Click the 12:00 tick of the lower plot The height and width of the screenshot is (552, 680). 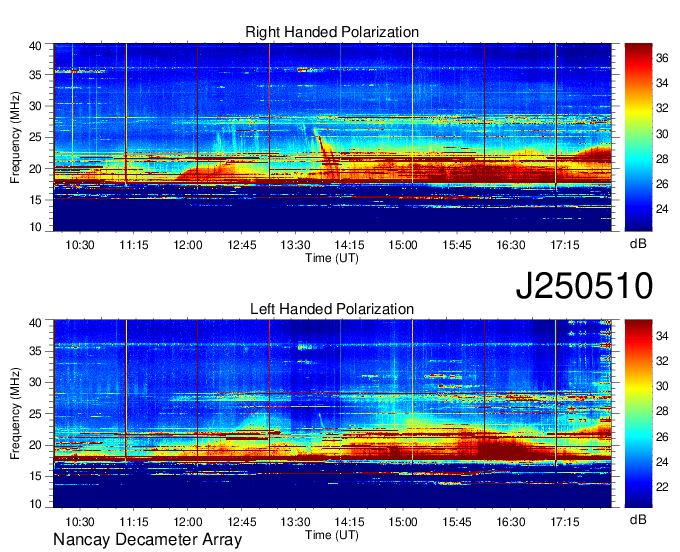[x=188, y=522]
